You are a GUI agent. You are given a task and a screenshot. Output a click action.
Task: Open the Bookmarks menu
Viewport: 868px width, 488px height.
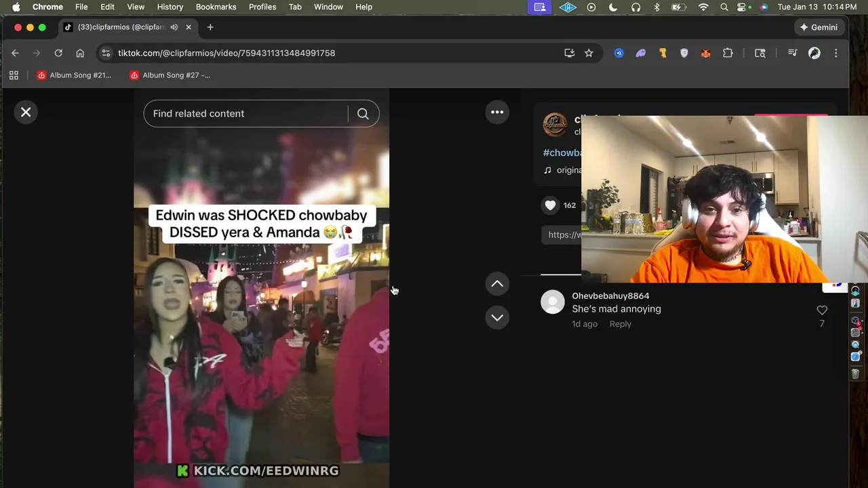[216, 7]
